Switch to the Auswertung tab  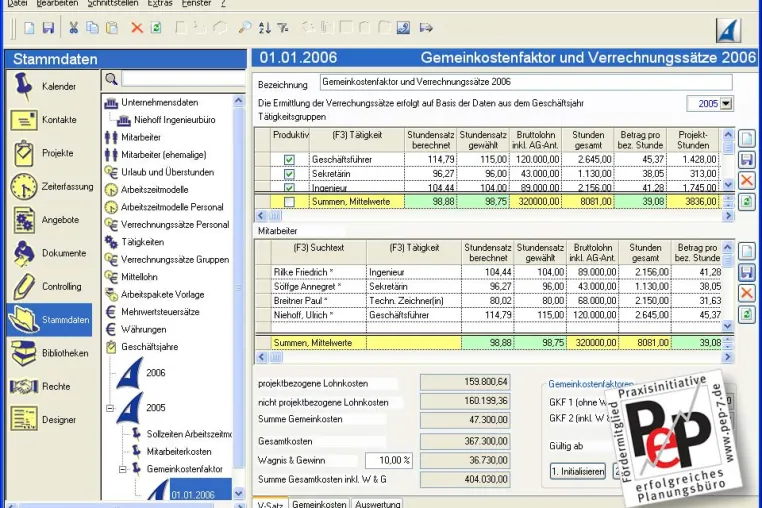(378, 504)
